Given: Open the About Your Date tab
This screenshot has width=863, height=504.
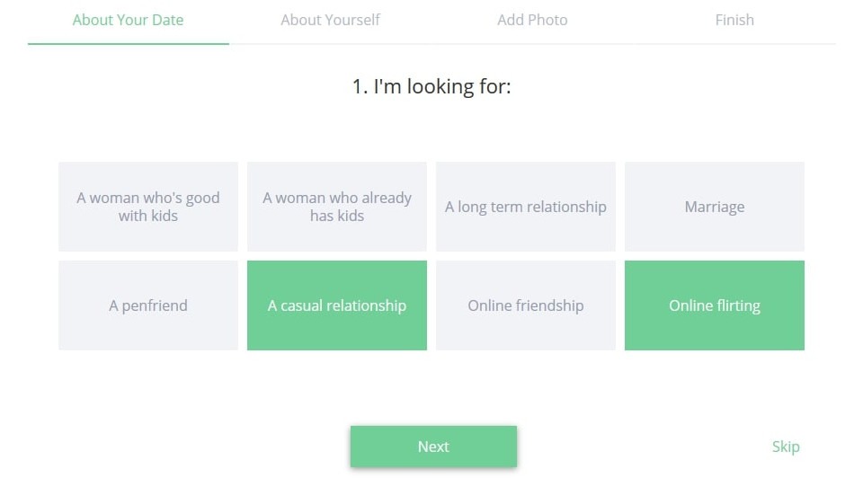Looking at the screenshot, I should (128, 20).
